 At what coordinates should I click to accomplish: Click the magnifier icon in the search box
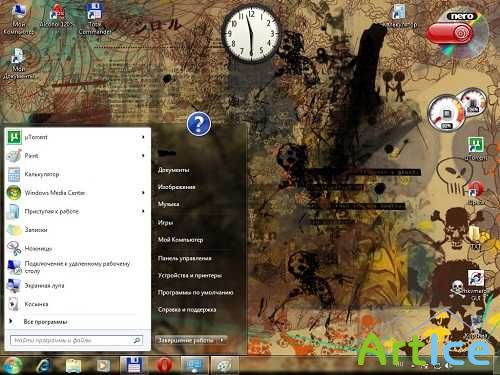pos(137,340)
